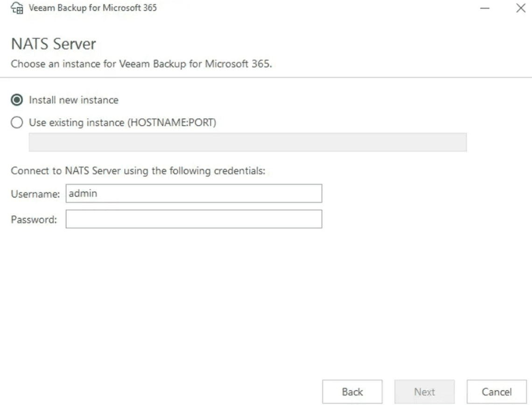
Task: Click the greyed-out HOSTNAME:PORT text box
Action: point(247,142)
